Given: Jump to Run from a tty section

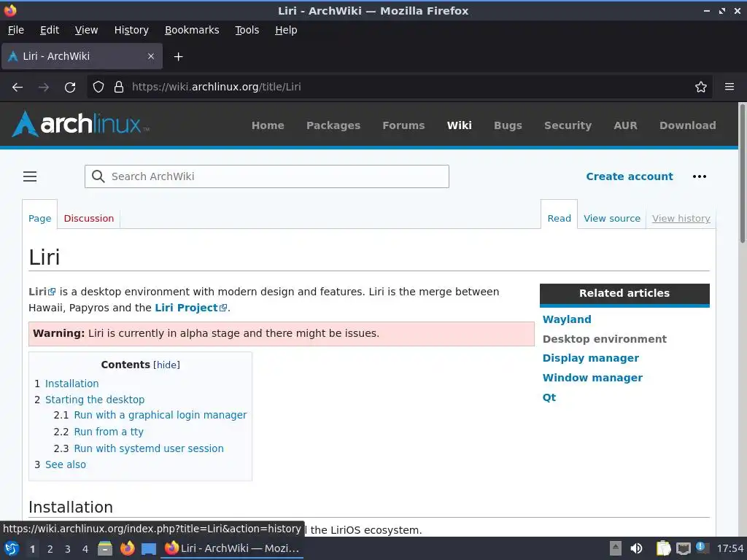Looking at the screenshot, I should tap(109, 432).
